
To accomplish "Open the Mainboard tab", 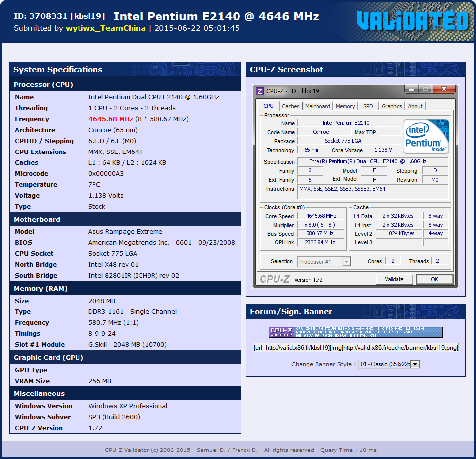I will (317, 106).
